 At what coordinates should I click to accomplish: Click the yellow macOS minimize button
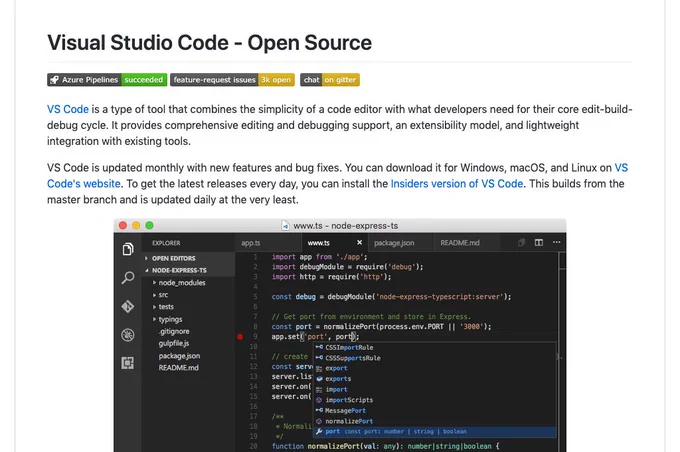click(x=136, y=225)
